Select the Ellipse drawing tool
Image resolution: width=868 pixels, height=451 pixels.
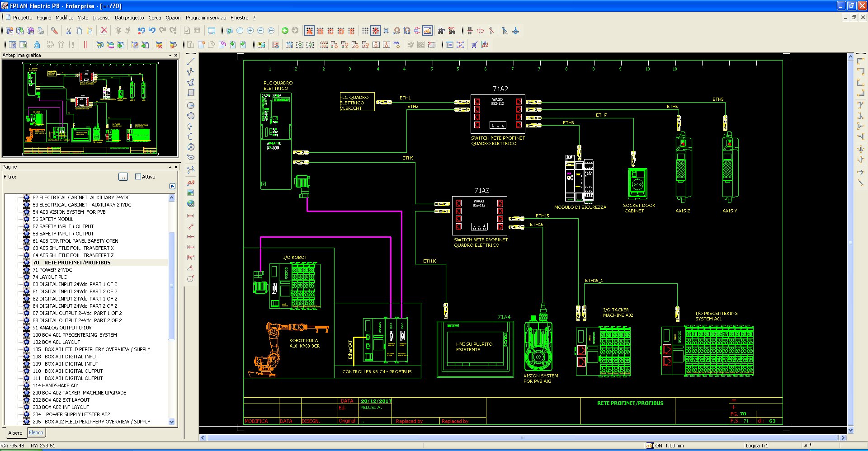[191, 157]
